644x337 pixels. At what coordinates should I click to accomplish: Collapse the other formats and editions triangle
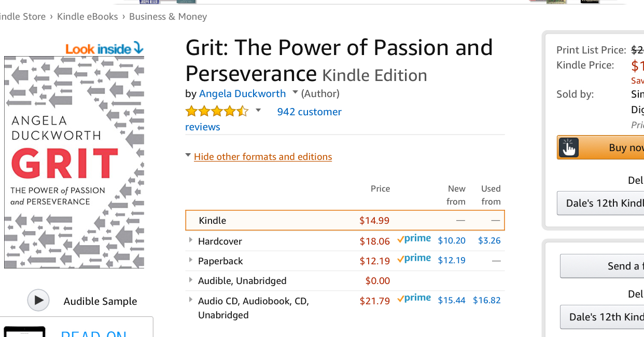188,155
